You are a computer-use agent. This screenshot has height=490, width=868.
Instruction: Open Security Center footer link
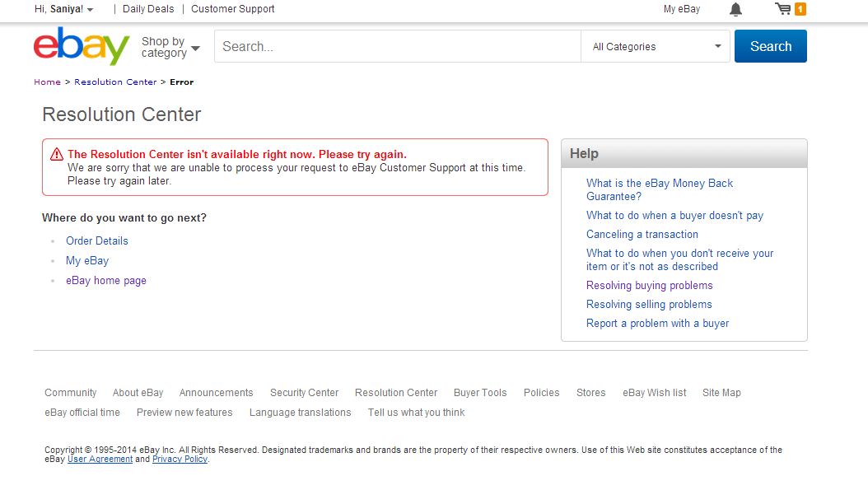click(305, 393)
